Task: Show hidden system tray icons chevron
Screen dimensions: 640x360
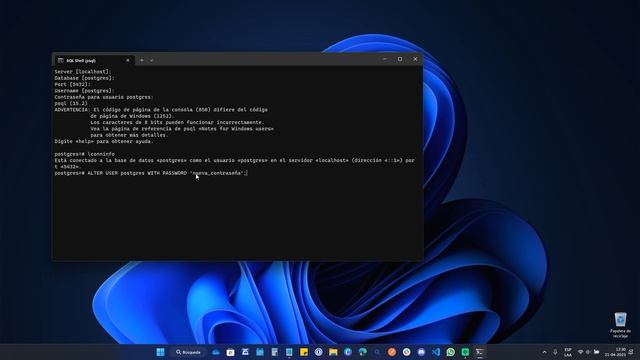Action: coord(544,352)
